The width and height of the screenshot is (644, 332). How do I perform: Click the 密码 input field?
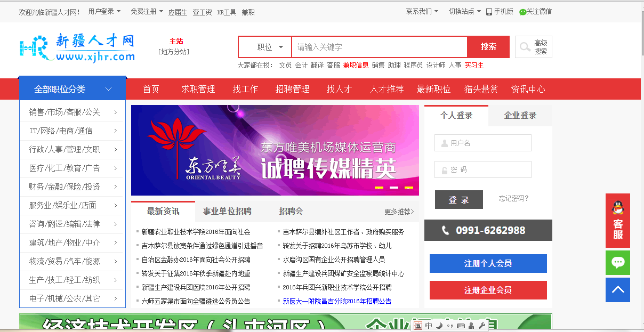(x=483, y=169)
